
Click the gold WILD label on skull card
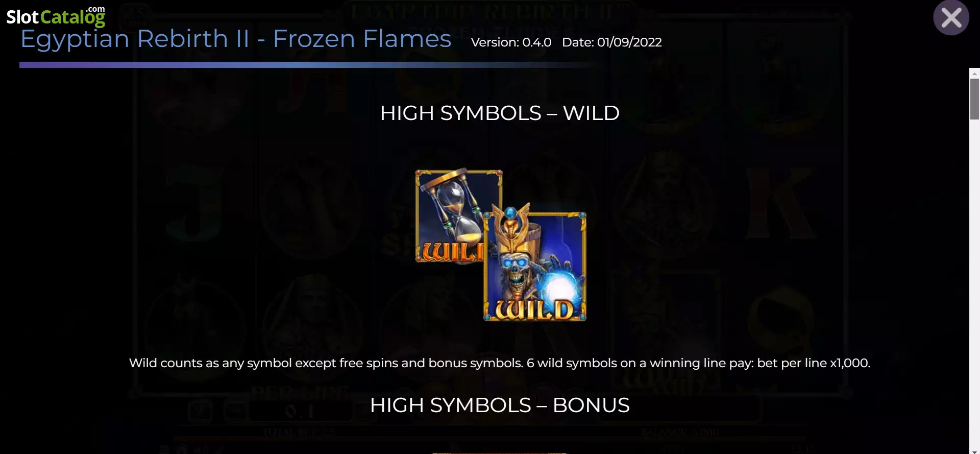(534, 310)
